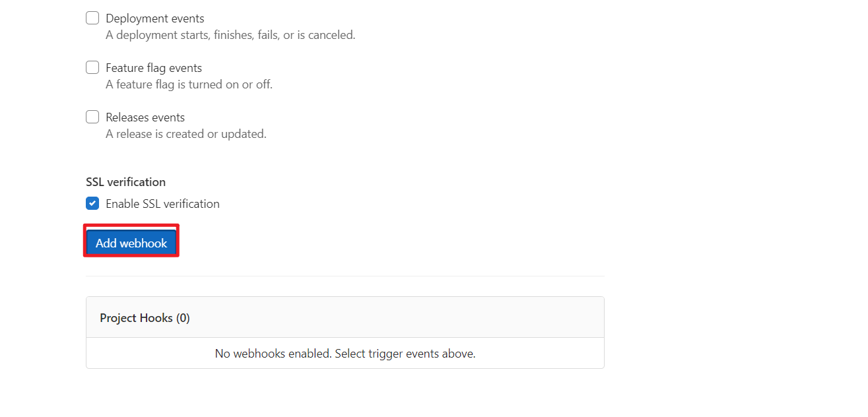868x417 pixels.
Task: Enable the Deployment events checkbox
Action: (92, 18)
